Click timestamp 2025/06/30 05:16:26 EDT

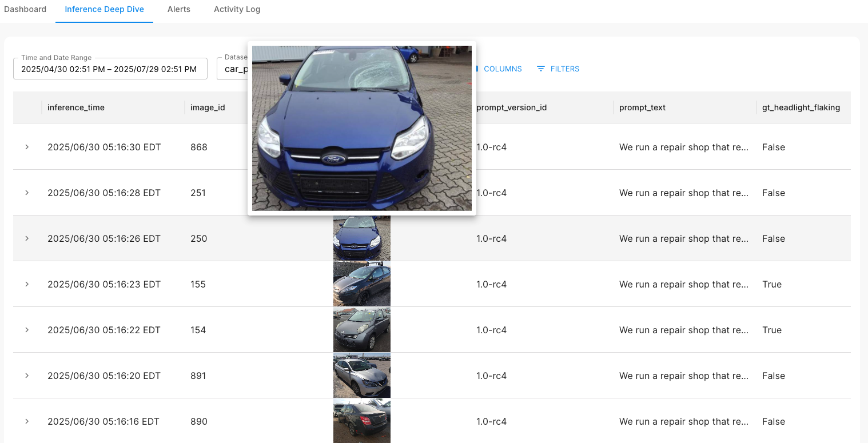pyautogui.click(x=104, y=238)
